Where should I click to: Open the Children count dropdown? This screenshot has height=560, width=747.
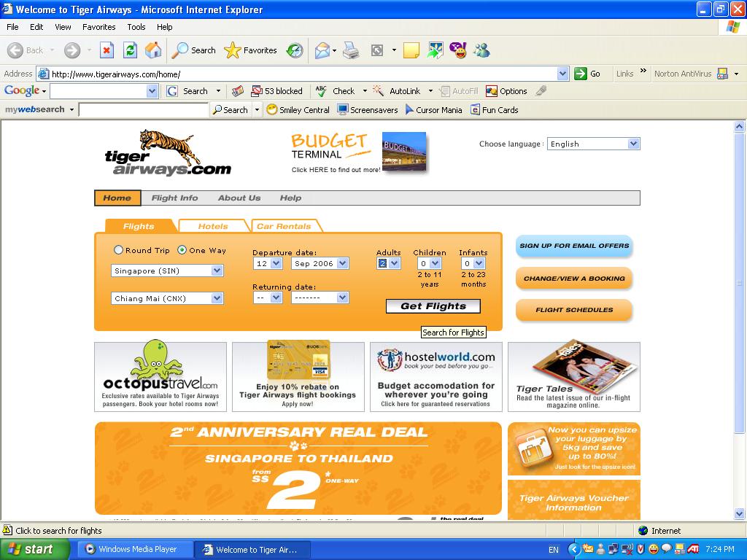(429, 263)
